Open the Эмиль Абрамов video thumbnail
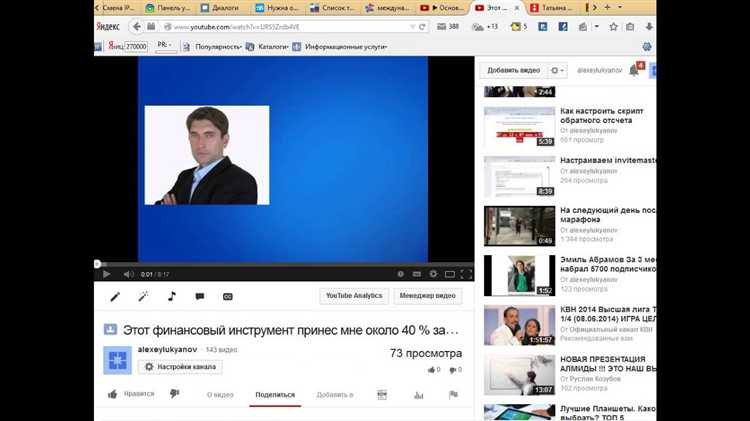 click(x=519, y=276)
